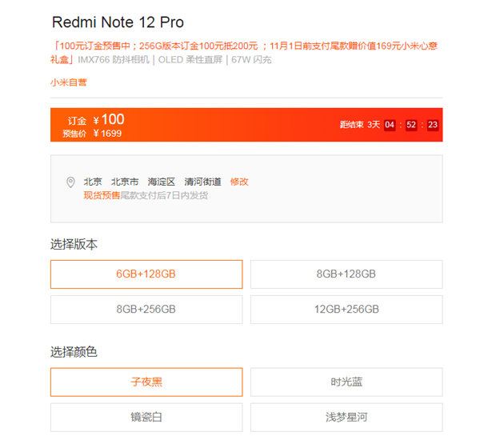
Task: Open the 小米自营 store link
Action: click(69, 82)
